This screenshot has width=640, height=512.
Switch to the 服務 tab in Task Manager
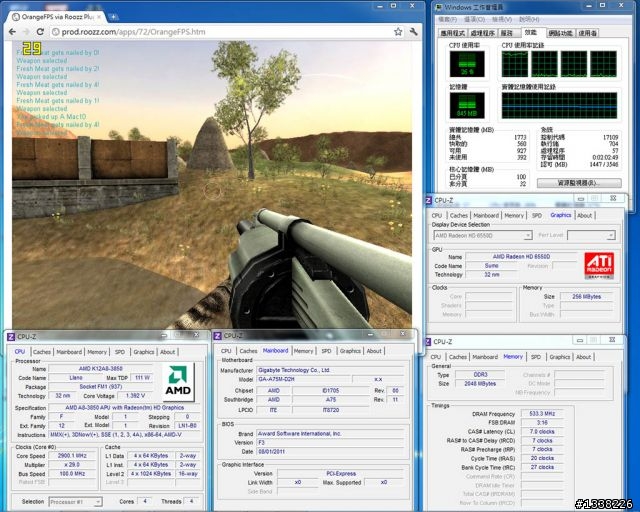(507, 33)
